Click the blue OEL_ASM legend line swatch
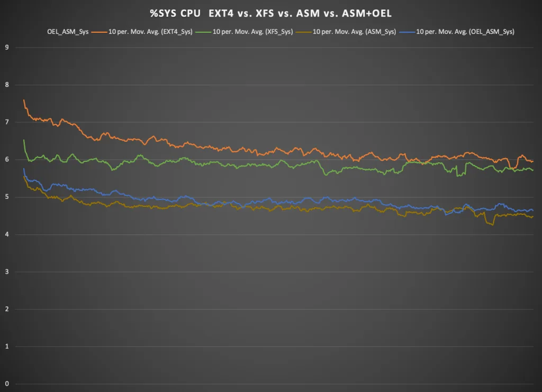Viewport: 542px width, 392px height. 407,32
